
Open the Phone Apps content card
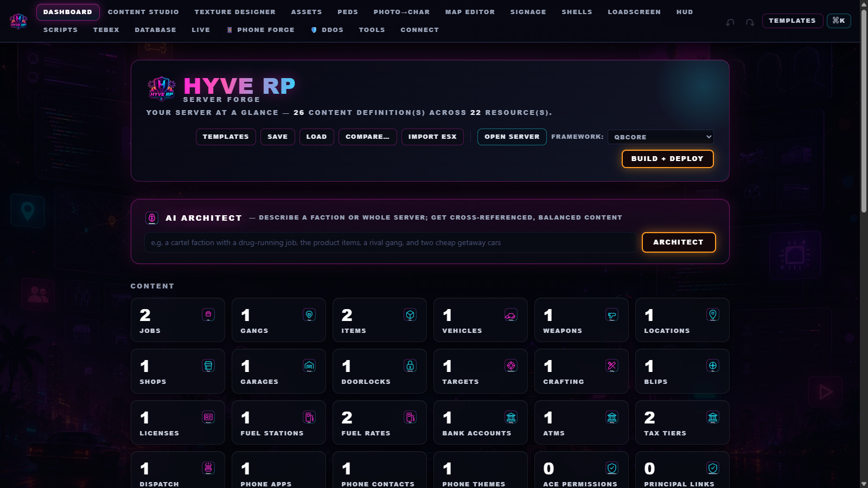[x=279, y=470]
